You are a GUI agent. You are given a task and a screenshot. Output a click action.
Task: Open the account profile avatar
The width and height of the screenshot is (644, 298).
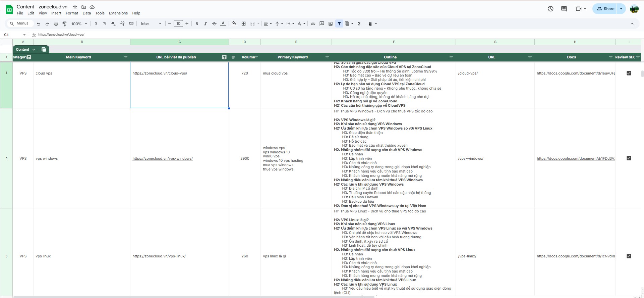tap(634, 9)
